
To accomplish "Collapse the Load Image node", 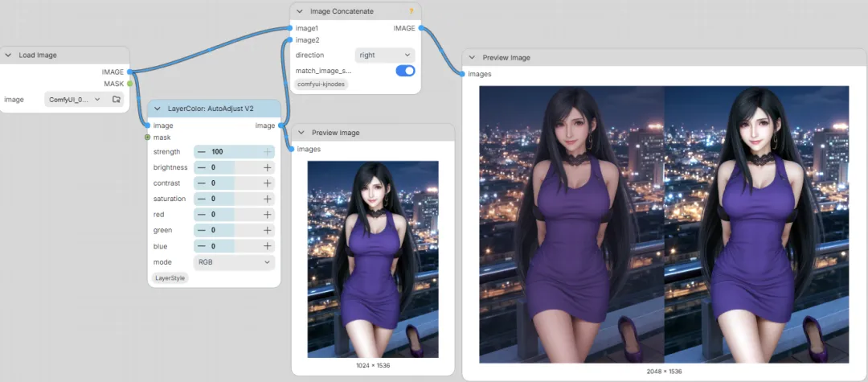I will coord(9,55).
